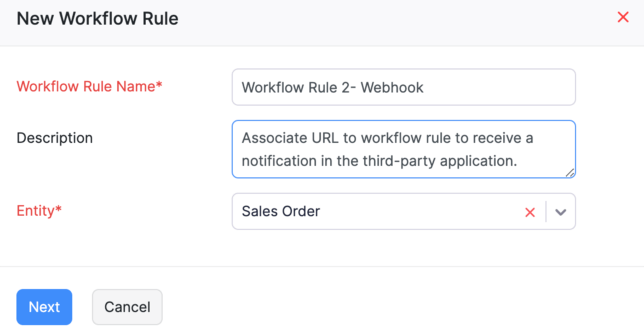
Task: Click the New Workflow Rule title
Action: click(97, 18)
